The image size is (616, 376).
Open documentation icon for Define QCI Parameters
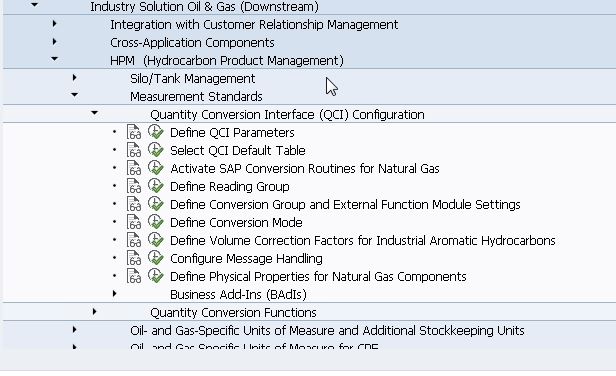(x=134, y=132)
